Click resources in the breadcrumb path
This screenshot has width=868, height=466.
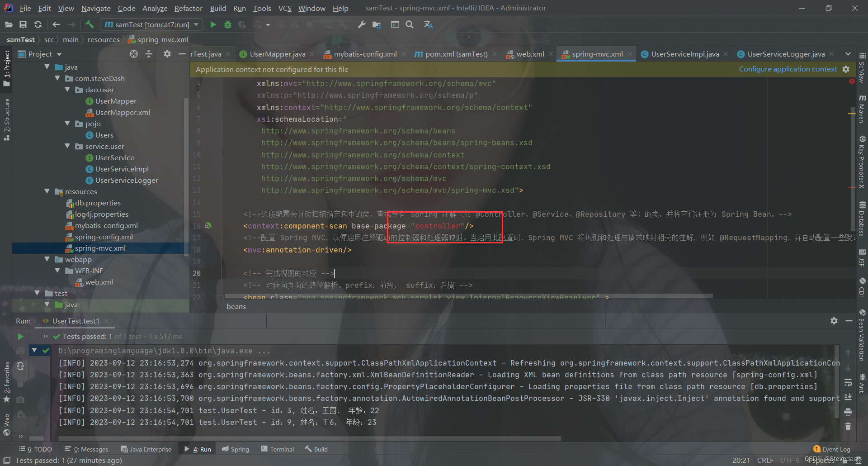[x=104, y=40]
